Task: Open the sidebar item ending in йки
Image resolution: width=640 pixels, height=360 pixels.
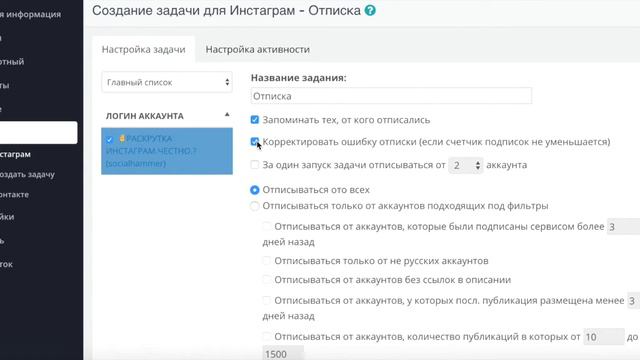Action: (7, 217)
